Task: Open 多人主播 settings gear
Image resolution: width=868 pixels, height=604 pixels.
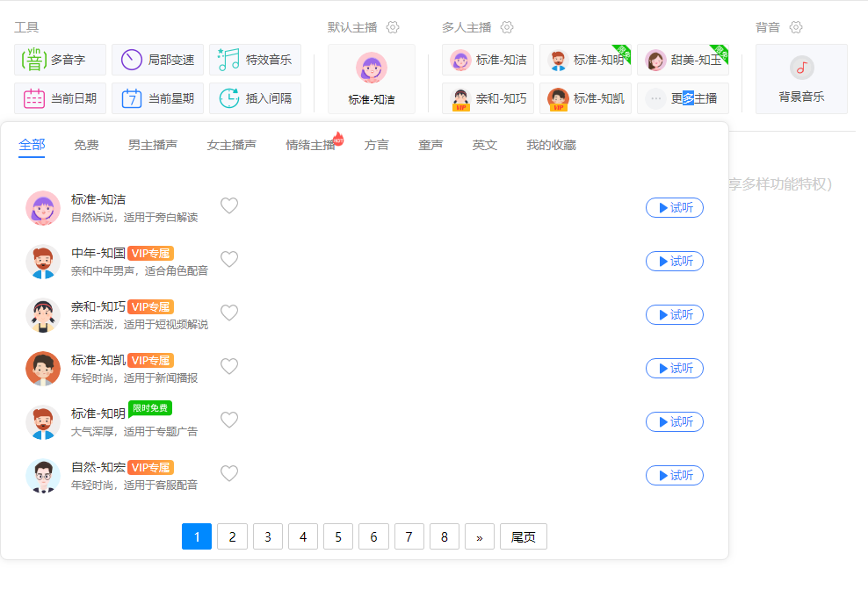Action: 507,27
